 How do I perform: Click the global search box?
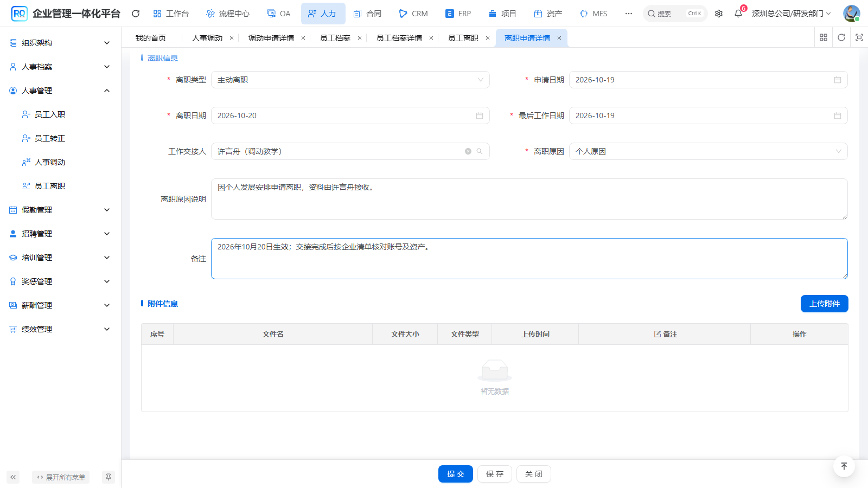[x=675, y=14]
